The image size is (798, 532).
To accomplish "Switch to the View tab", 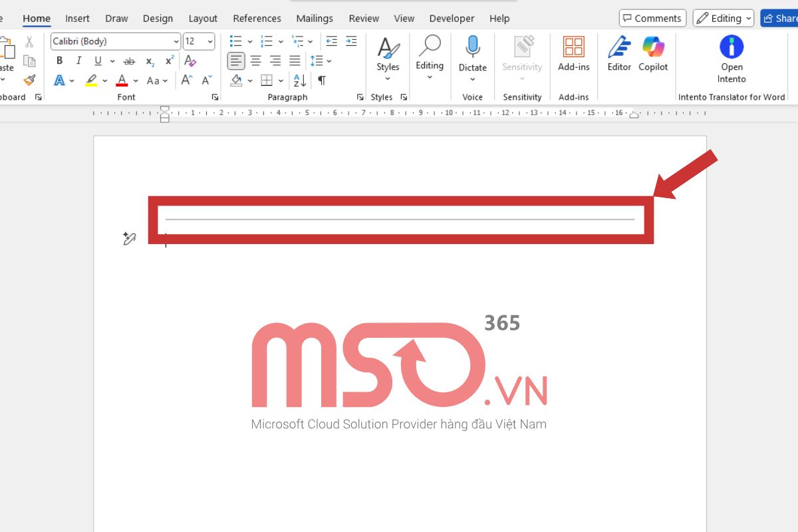I will (404, 19).
